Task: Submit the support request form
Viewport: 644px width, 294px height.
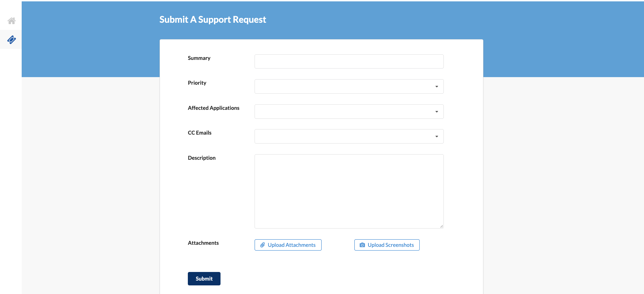Action: [x=204, y=279]
